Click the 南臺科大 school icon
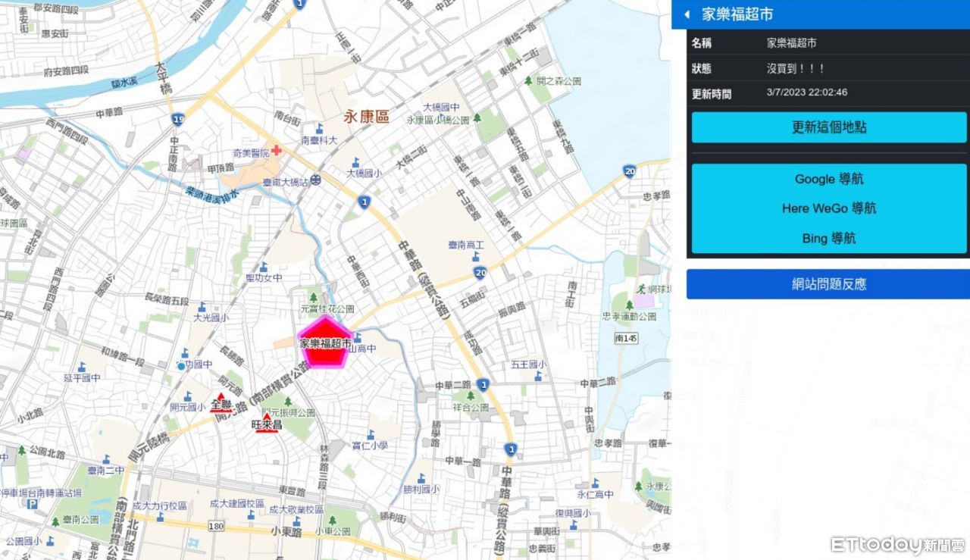The width and height of the screenshot is (970, 560). (x=320, y=128)
